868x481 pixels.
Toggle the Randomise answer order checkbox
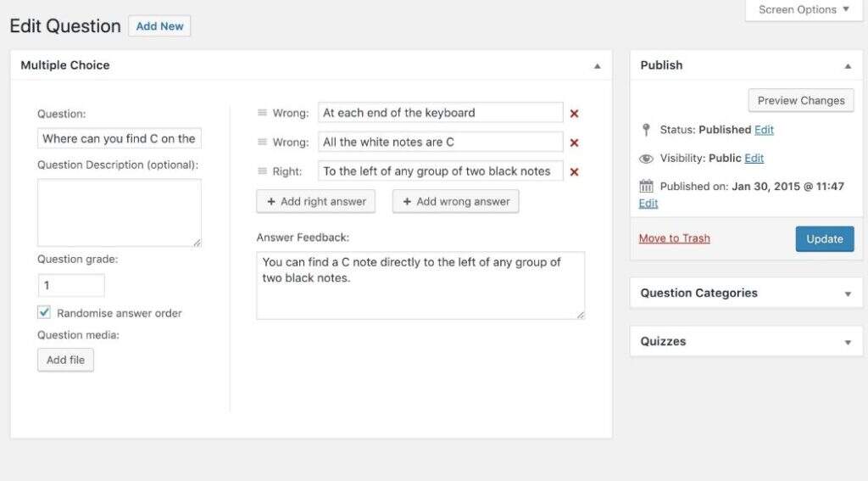(44, 312)
